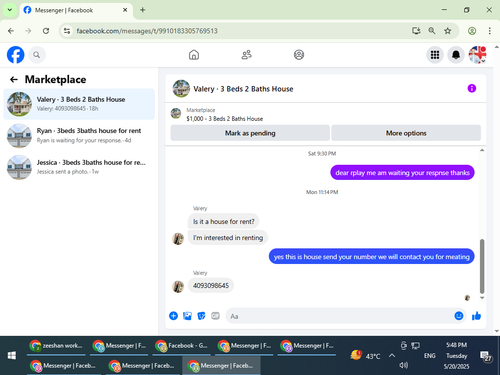Open the Menu grid icon

click(435, 55)
